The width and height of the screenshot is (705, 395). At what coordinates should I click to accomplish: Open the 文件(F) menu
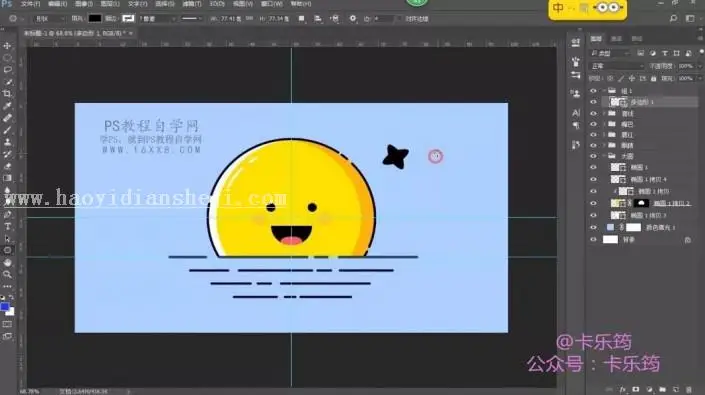tap(31, 4)
